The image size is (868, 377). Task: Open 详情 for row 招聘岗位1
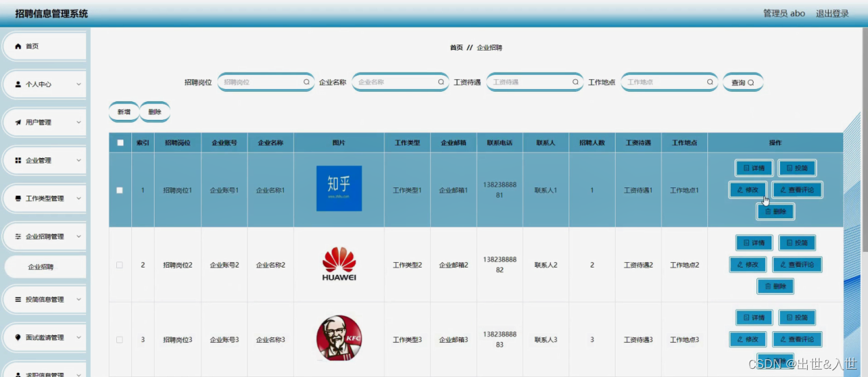[754, 168]
